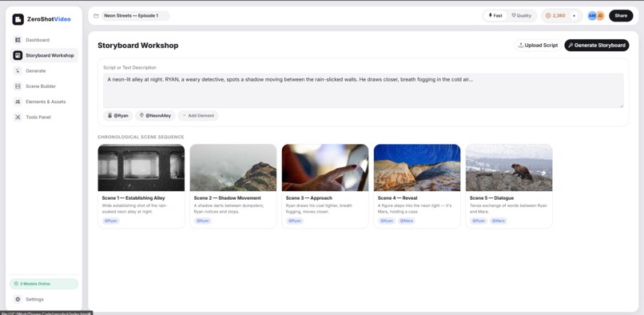
Task: Click the folder icon beside project name
Action: pos(96,16)
